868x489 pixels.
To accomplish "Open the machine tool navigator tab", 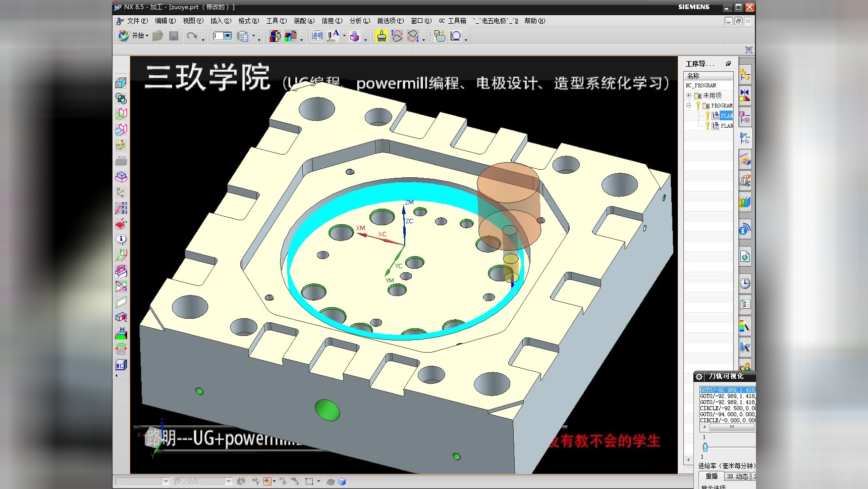I will coord(745,181).
